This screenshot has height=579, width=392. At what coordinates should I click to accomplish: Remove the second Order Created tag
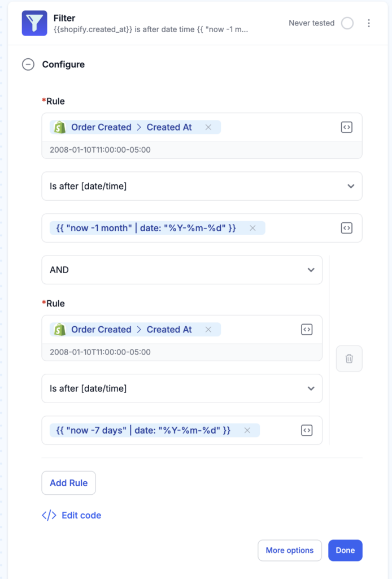click(x=208, y=330)
